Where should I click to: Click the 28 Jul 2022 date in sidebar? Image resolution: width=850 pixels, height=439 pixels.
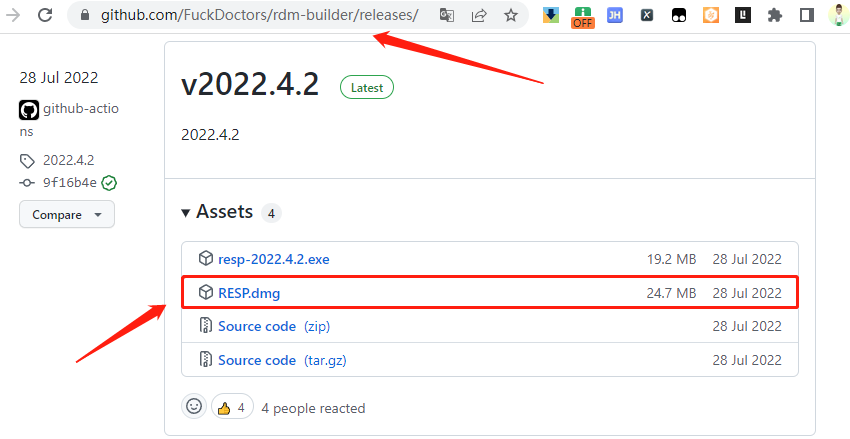pos(59,78)
